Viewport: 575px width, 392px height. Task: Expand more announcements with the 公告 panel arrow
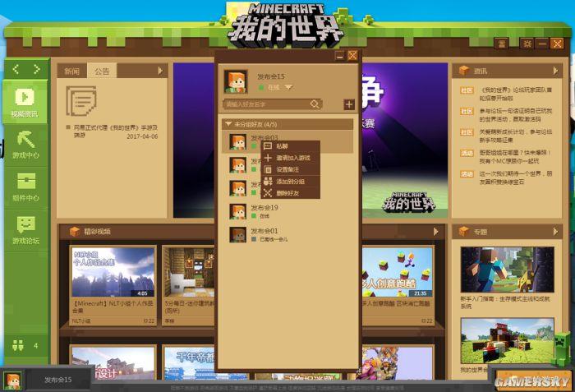click(x=160, y=71)
